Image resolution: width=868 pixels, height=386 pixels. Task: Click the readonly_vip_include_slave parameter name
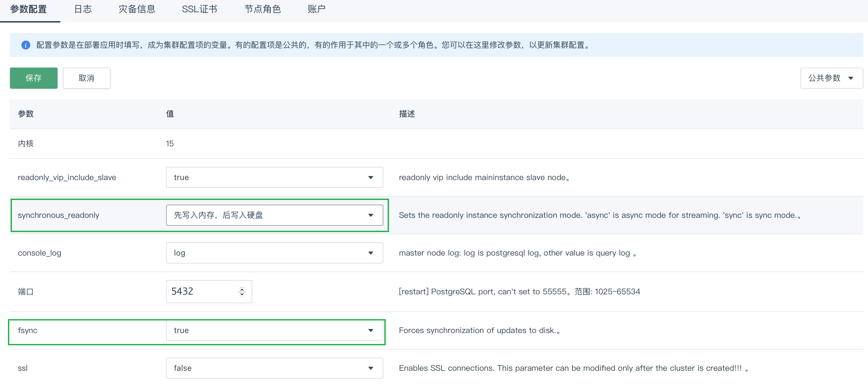pyautogui.click(x=67, y=177)
